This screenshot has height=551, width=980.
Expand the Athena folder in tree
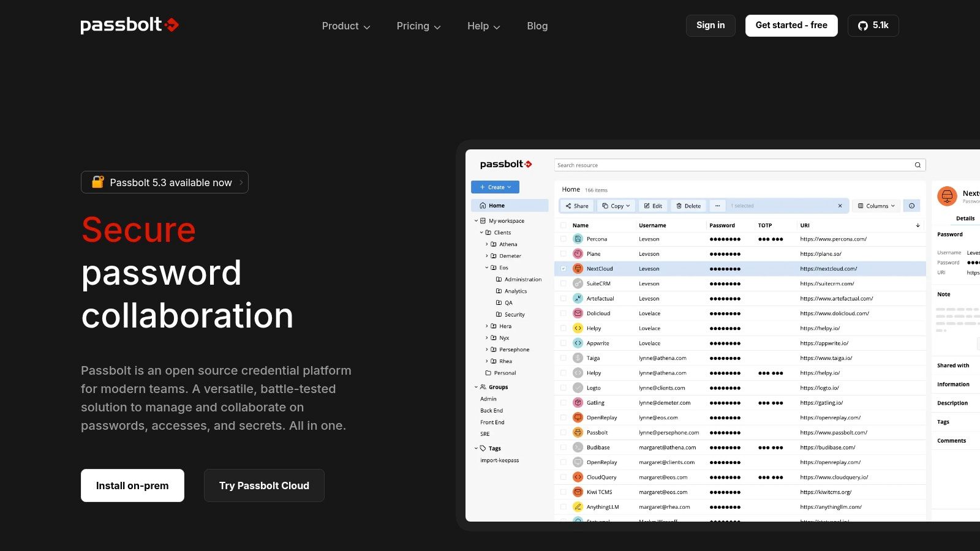(487, 244)
